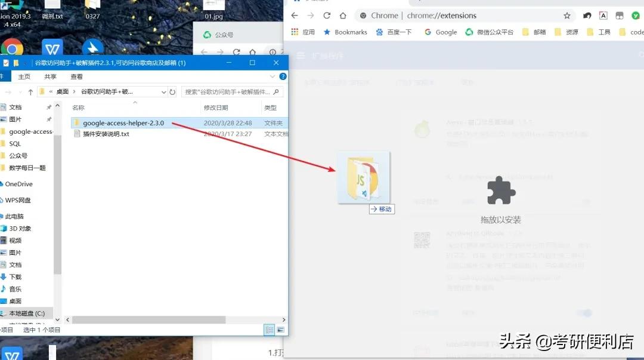644x360 pixels.
Task: Click Chrome's back navigation arrow
Action: [x=295, y=15]
